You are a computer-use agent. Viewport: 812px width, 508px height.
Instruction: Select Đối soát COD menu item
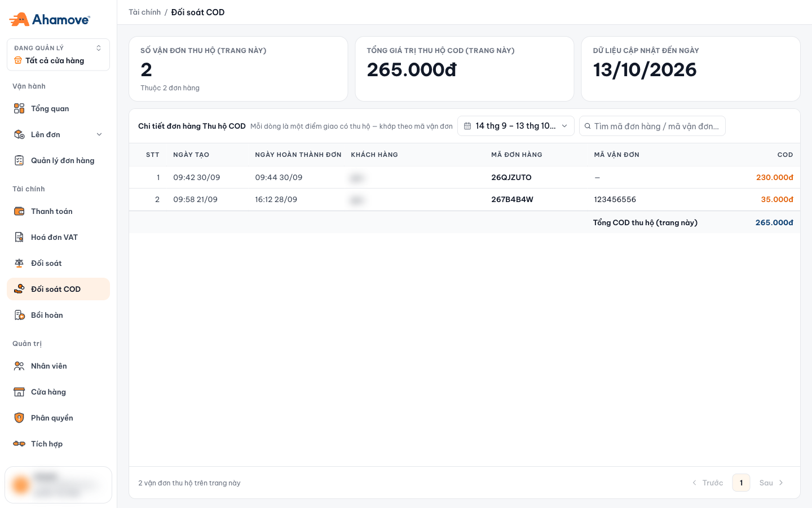[x=58, y=289]
